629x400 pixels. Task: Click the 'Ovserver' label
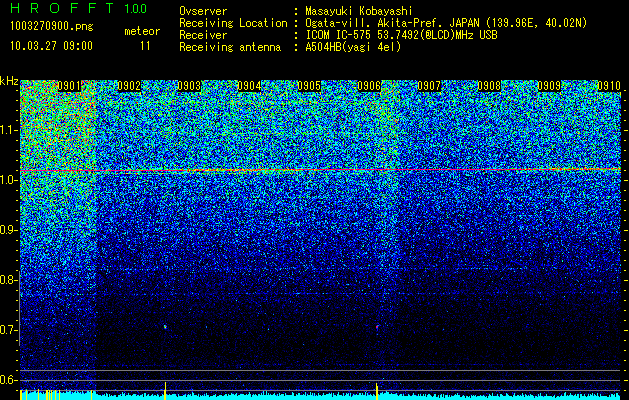click(203, 11)
